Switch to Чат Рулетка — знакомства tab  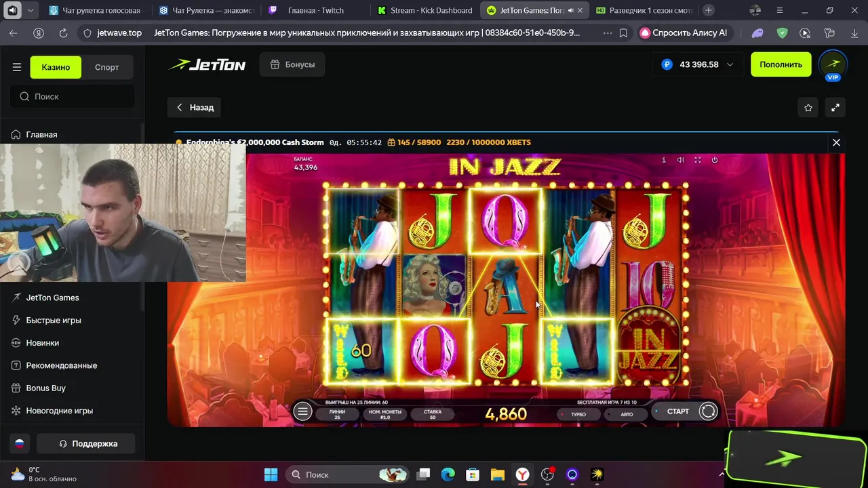207,10
